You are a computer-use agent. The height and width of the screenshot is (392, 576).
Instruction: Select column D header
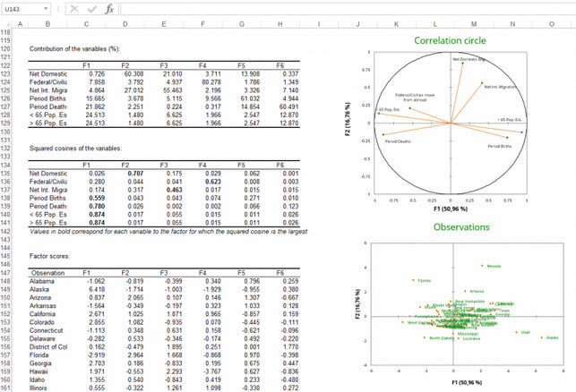124,23
